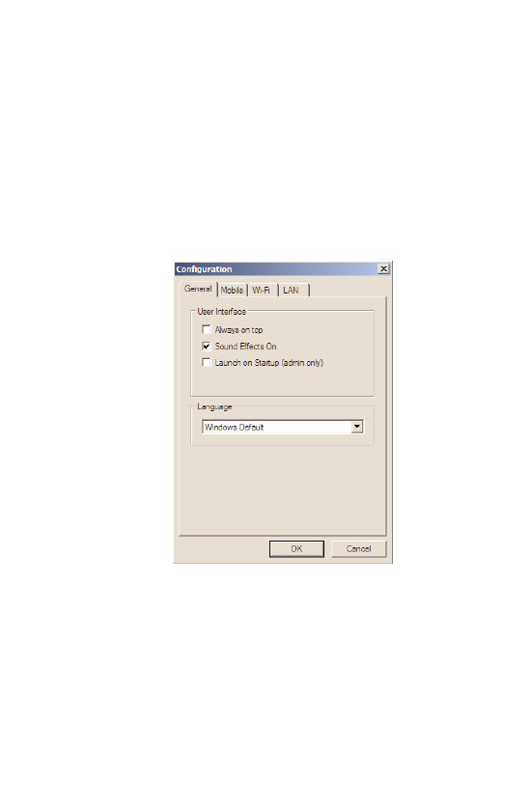Dismiss changes with the Cancel button

click(x=358, y=548)
